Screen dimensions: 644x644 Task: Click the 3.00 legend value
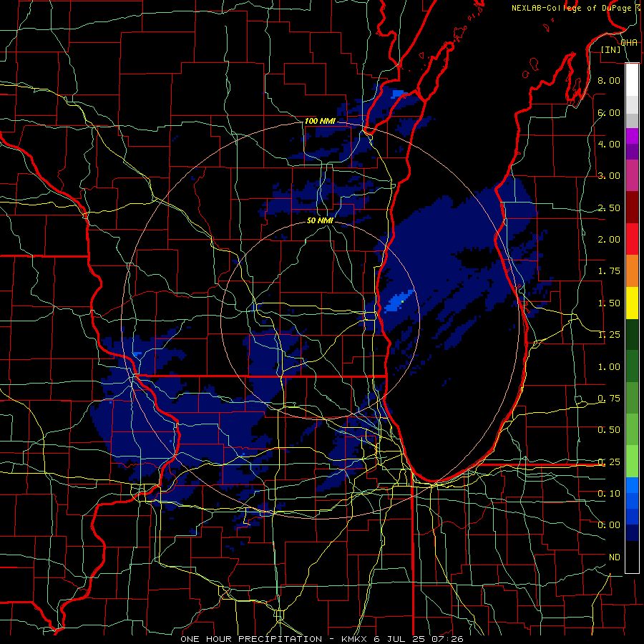(608, 176)
